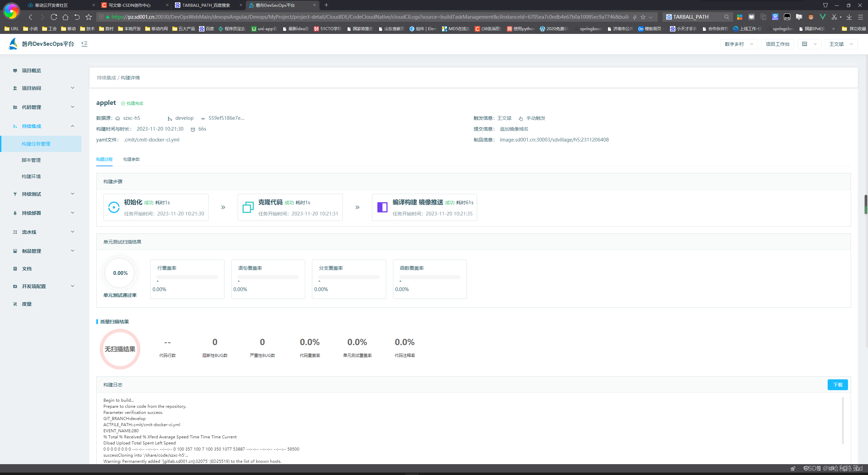
Task: Click the 分支覆盖率 progress bar
Action: pyautogui.click(x=349, y=277)
